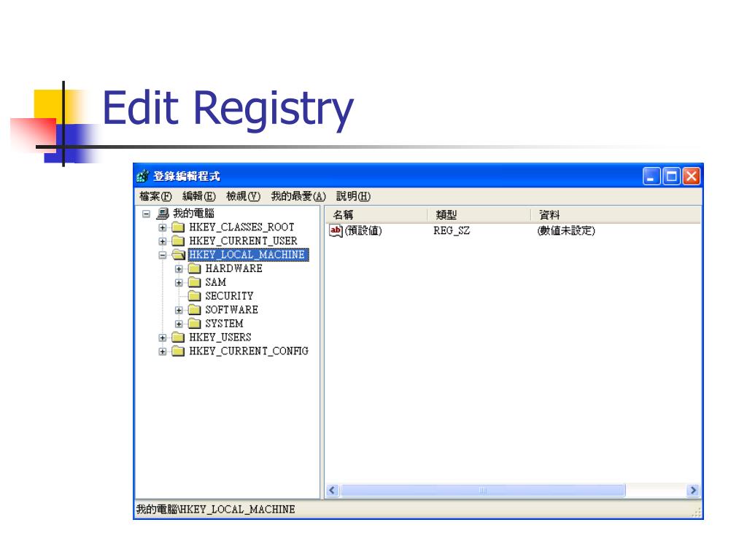The width and height of the screenshot is (747, 560).
Task: Select HKEY_CURRENT_USER label in tree
Action: point(243,241)
